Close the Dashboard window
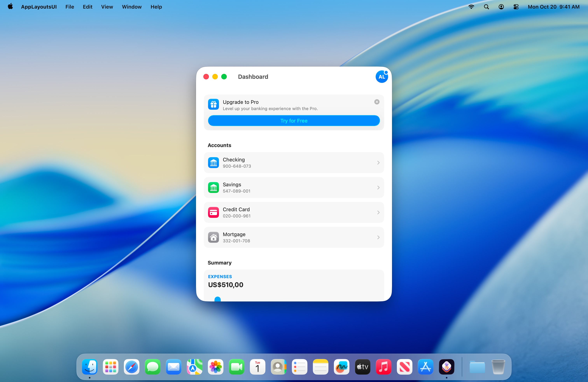588x382 pixels. 206,77
